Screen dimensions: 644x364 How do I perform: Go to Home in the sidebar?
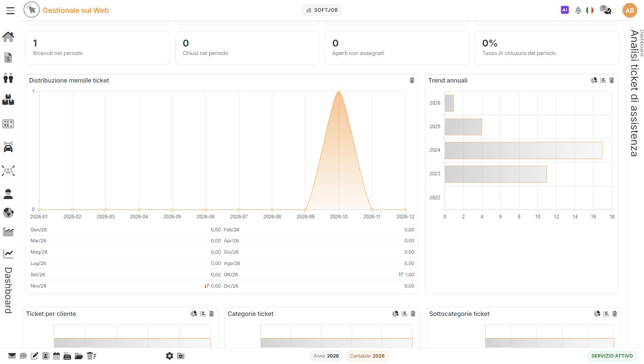tap(8, 37)
